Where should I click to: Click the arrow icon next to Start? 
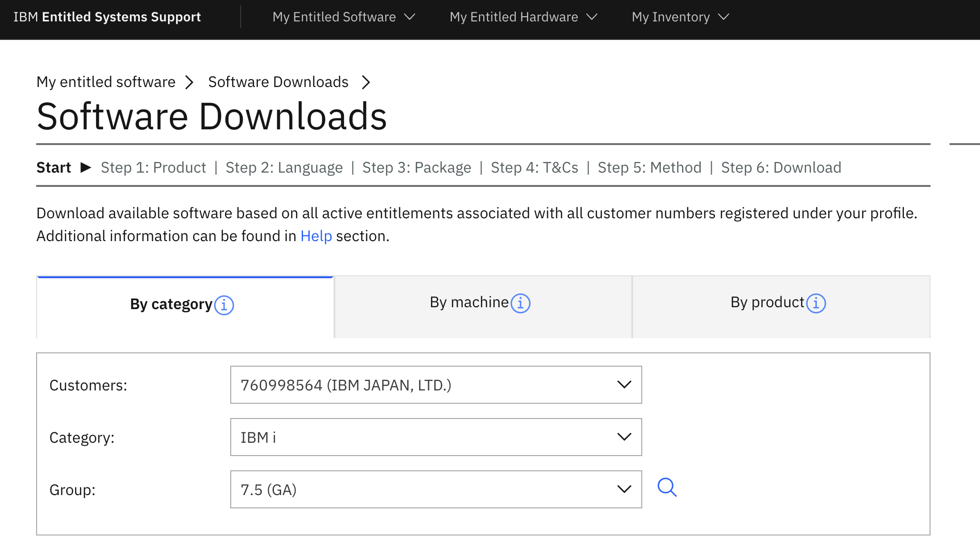(x=86, y=167)
